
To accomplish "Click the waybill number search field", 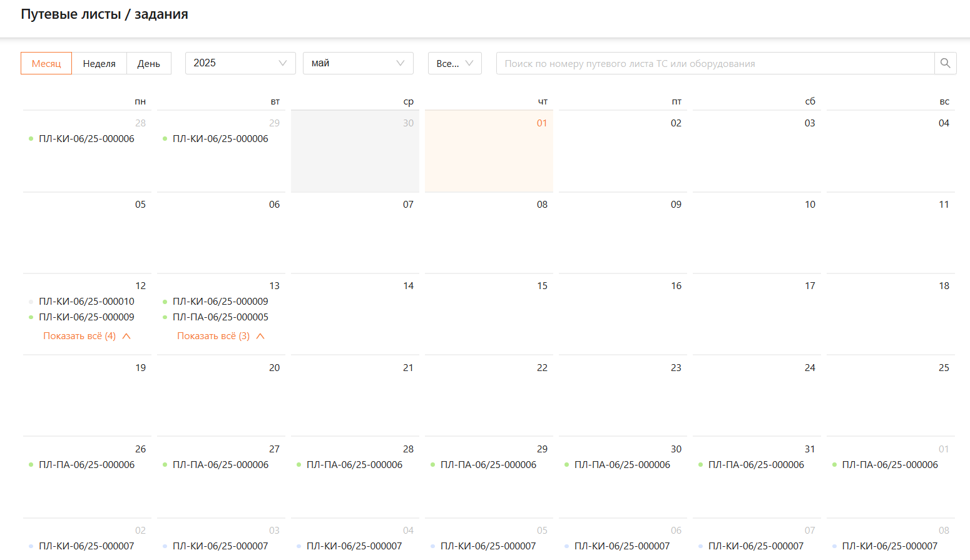I will pos(715,63).
